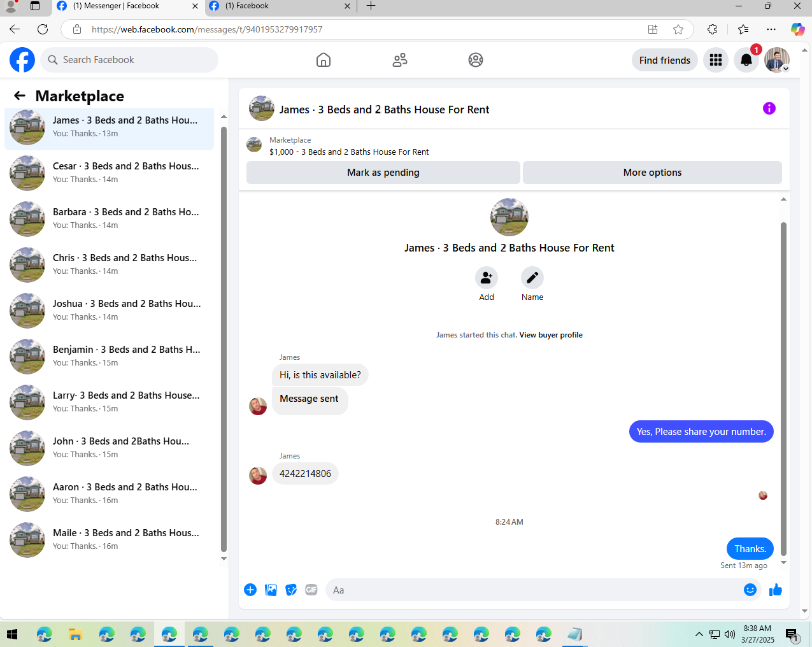Click the browser refresh icon

(43, 29)
